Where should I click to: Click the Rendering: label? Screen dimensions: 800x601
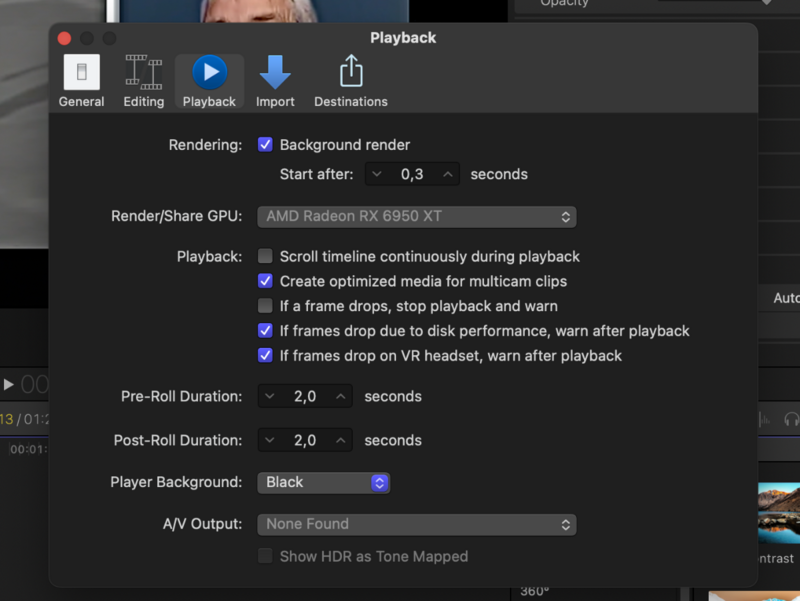click(x=205, y=145)
